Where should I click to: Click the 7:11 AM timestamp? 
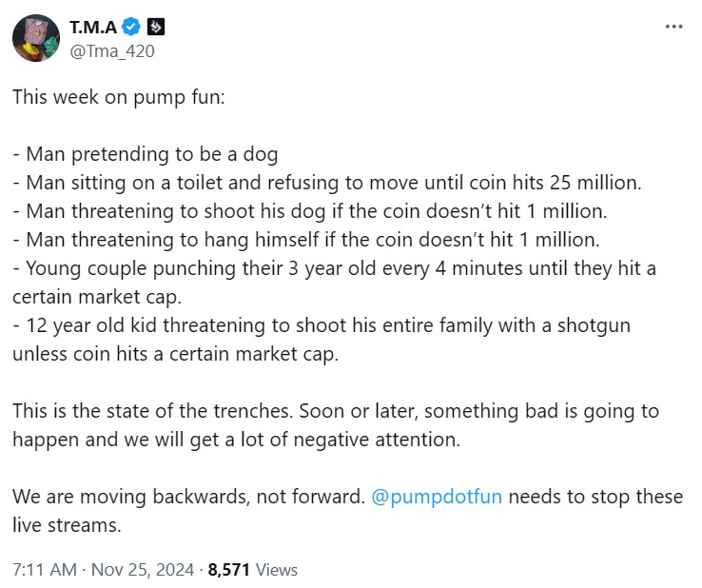pos(45,570)
